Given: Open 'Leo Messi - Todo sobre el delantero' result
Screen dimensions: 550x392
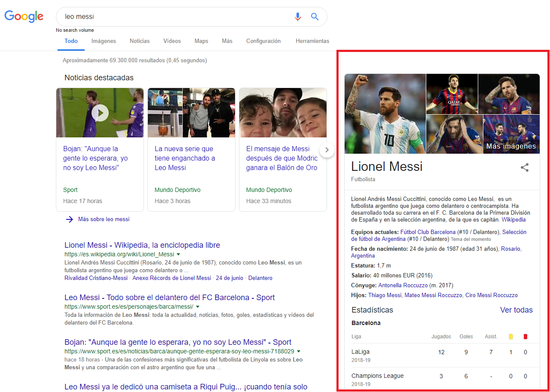Looking at the screenshot, I should (x=170, y=298).
